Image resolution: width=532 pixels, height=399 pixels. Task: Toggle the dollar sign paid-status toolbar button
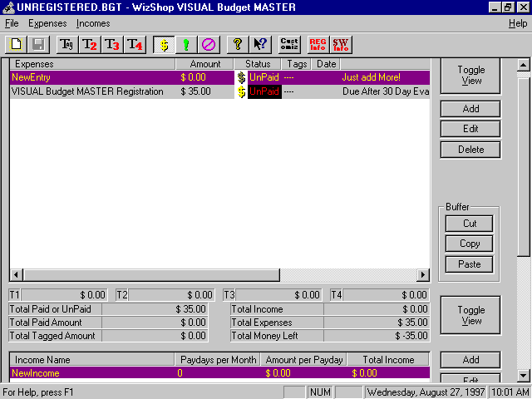point(164,44)
